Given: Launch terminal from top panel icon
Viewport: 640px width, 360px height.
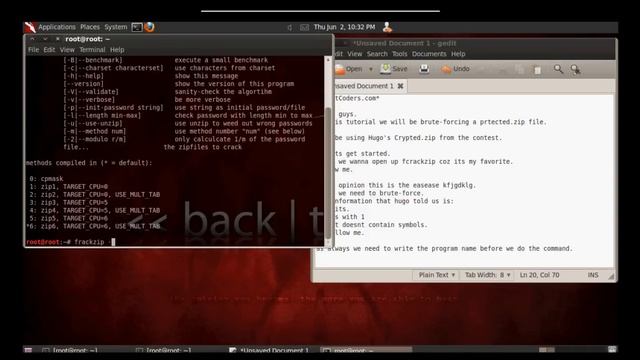Looking at the screenshot, I should click(x=137, y=27).
